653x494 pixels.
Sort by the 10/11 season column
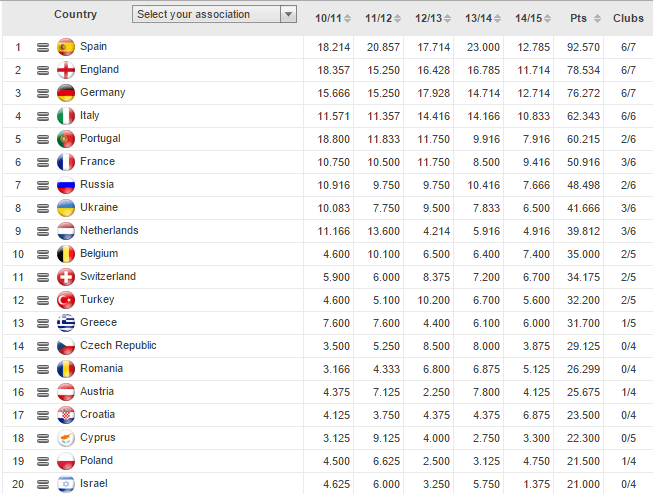[x=329, y=19]
